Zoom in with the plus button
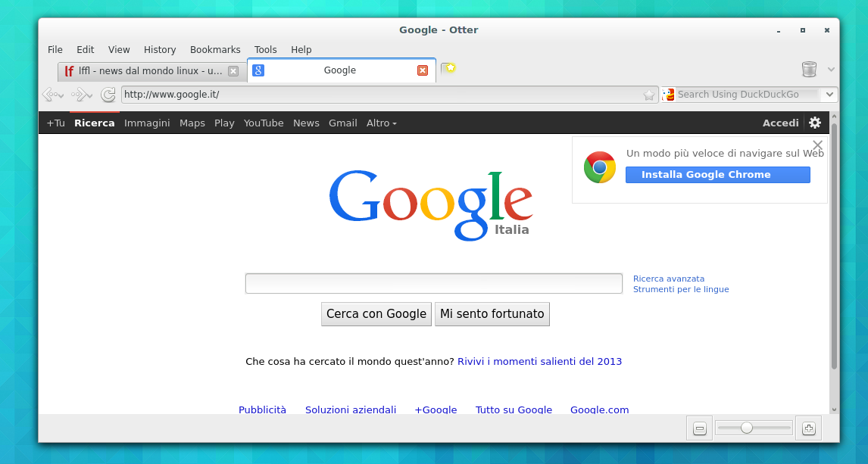868x464 pixels. click(809, 428)
